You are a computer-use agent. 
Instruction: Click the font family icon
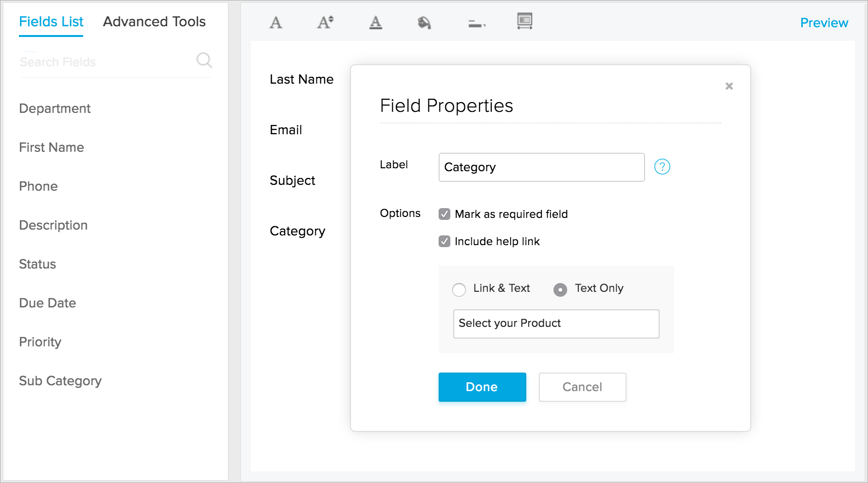click(x=276, y=22)
